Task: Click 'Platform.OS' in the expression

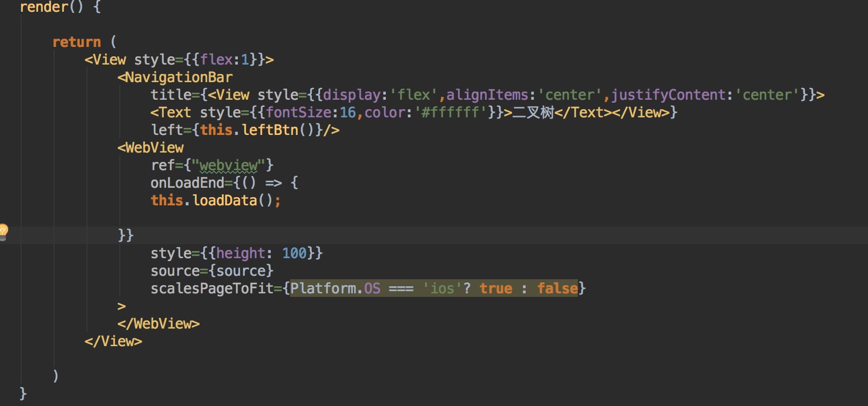Action: click(x=335, y=289)
